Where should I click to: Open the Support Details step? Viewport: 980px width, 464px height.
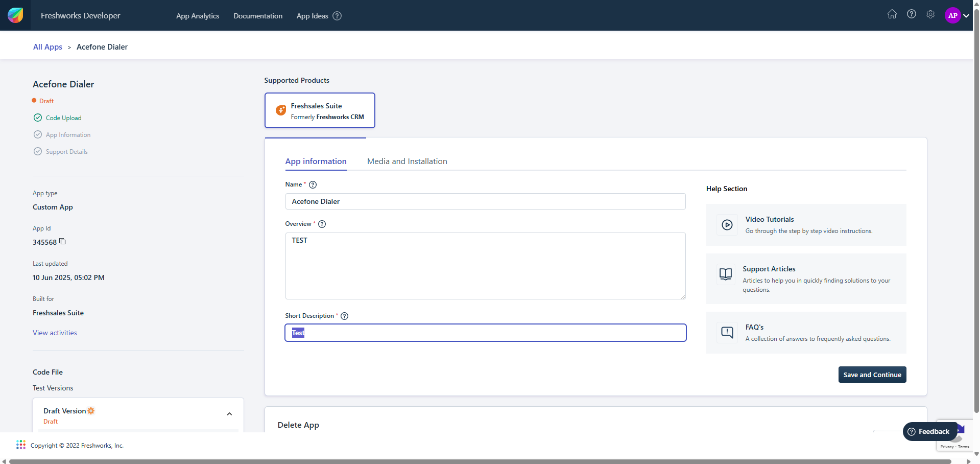pyautogui.click(x=67, y=152)
